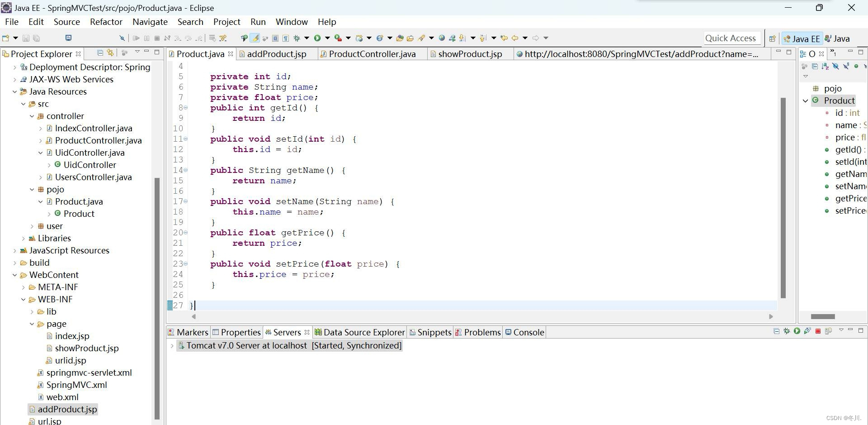
Task: Expand the IndexController.java node
Action: (40, 128)
